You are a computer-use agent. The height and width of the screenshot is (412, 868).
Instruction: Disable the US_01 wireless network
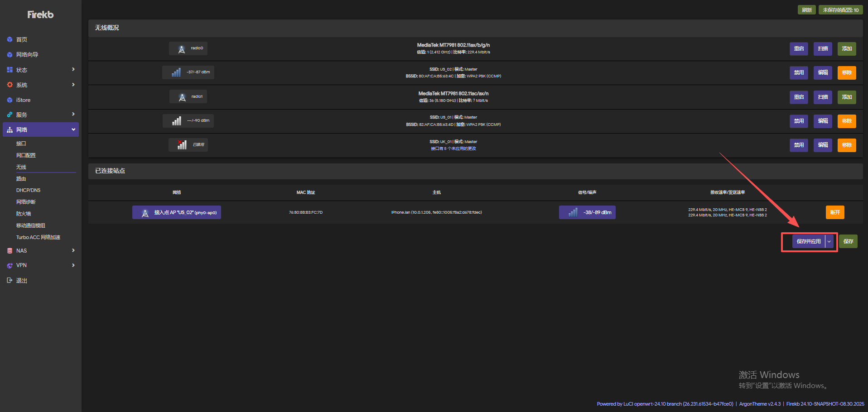798,121
